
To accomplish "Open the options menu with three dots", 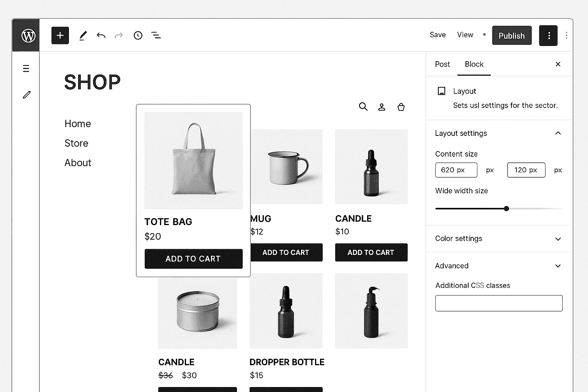I will click(548, 36).
